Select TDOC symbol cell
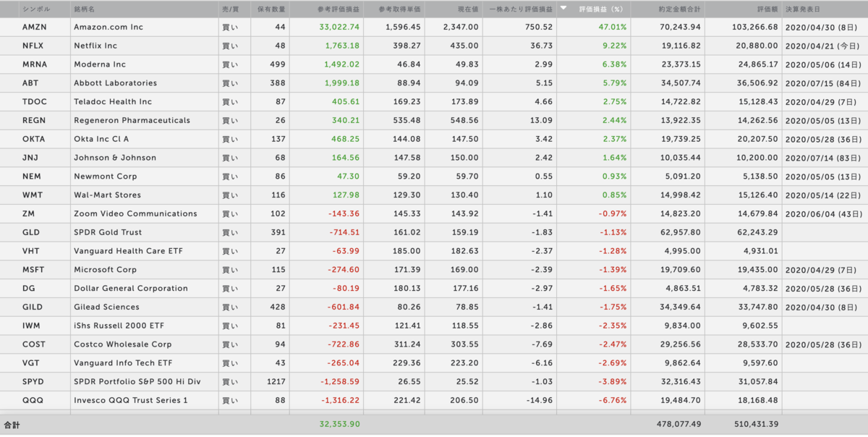868x437 pixels. [34, 102]
